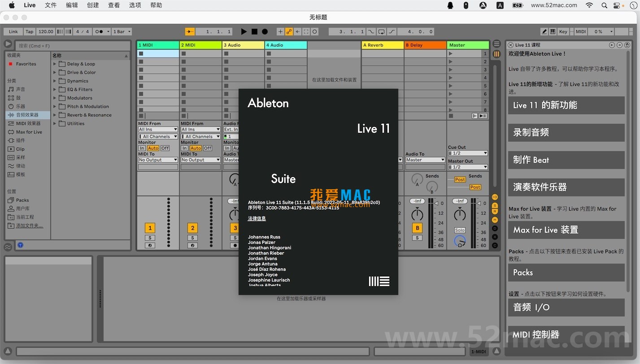Open 帮助 menu
This screenshot has width=640, height=364.
point(156,5)
